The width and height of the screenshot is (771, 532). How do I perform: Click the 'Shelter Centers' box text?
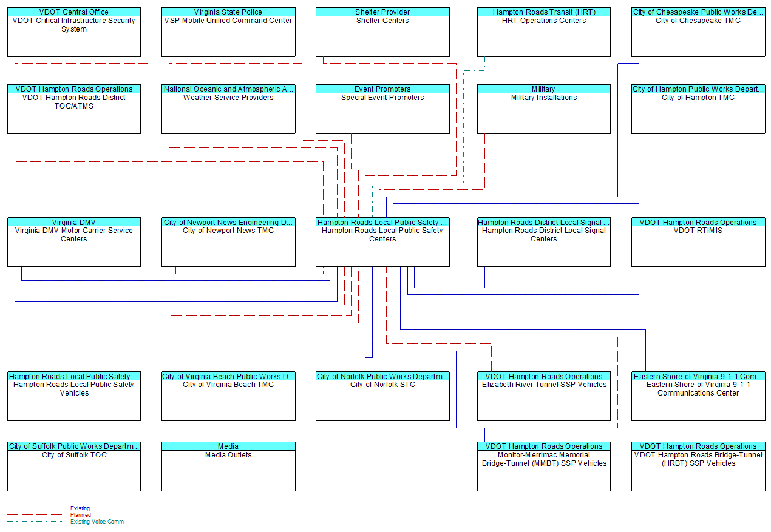tap(382, 21)
